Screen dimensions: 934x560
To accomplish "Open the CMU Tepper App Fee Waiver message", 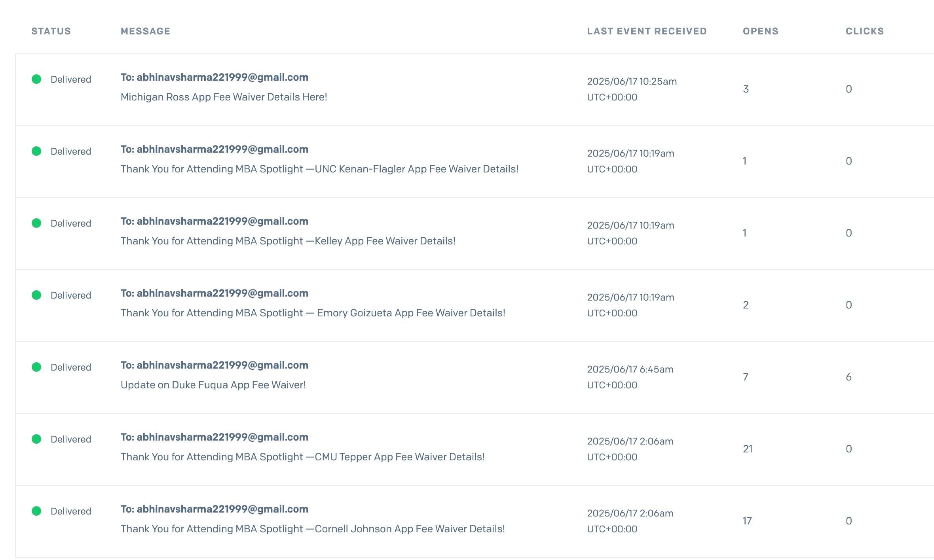I will tap(302, 457).
